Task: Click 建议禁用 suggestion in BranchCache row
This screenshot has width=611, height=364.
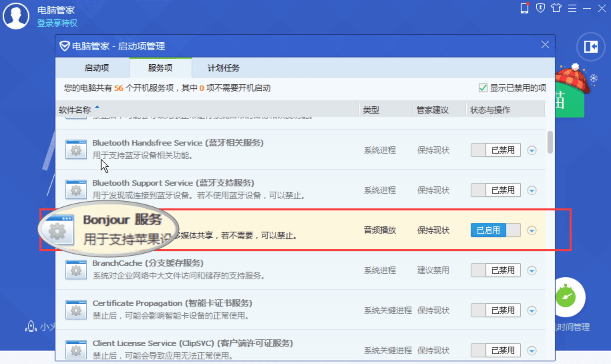Action: point(433,270)
